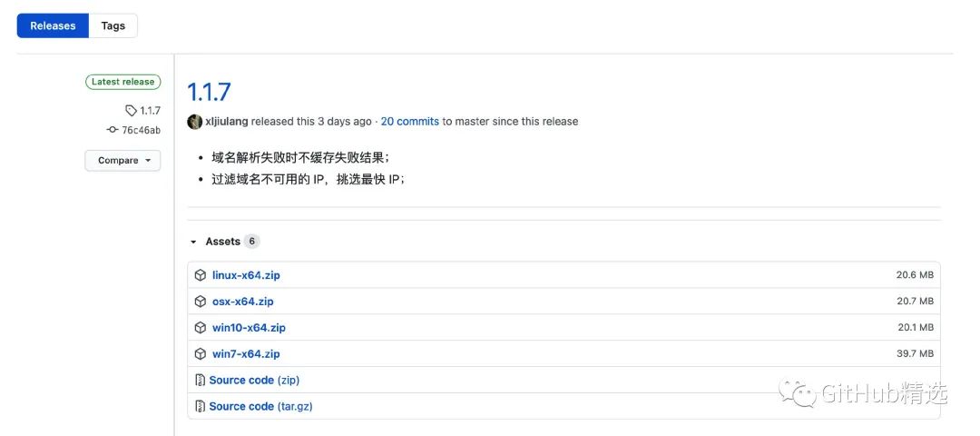980x436 pixels.
Task: Click the package icon beside win7-x64.zip
Action: pyautogui.click(x=200, y=354)
